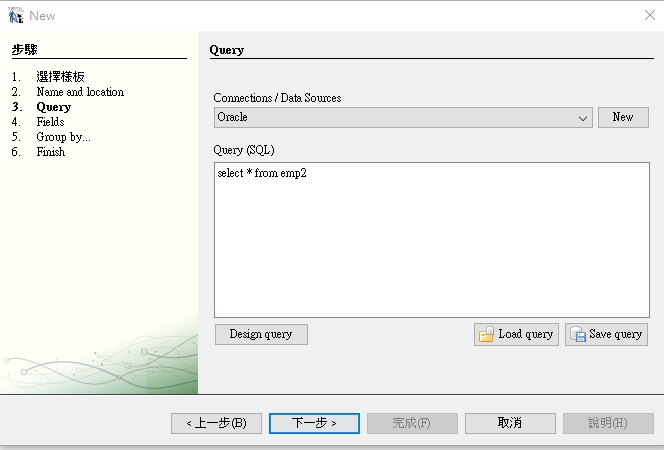Click the 完成(F) finish button
Viewport: 664px width, 450px height.
pyautogui.click(x=412, y=423)
